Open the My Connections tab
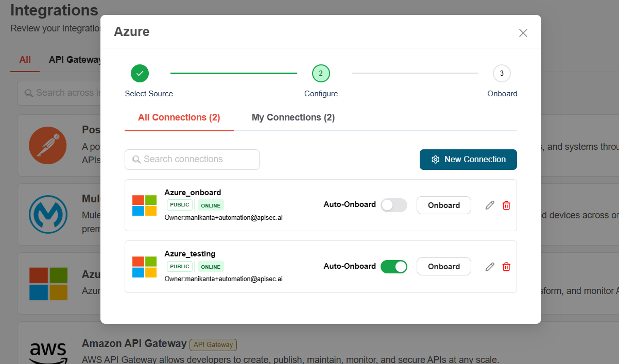 [293, 117]
